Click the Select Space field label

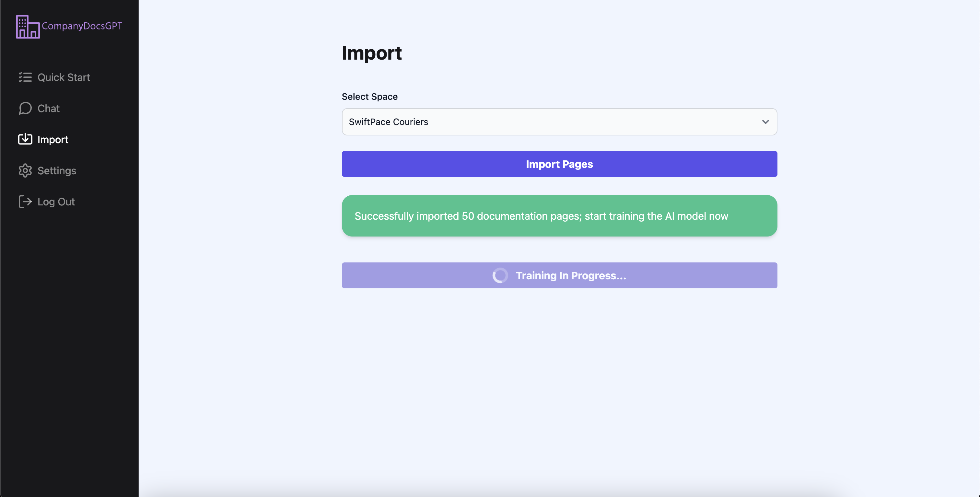coord(369,97)
